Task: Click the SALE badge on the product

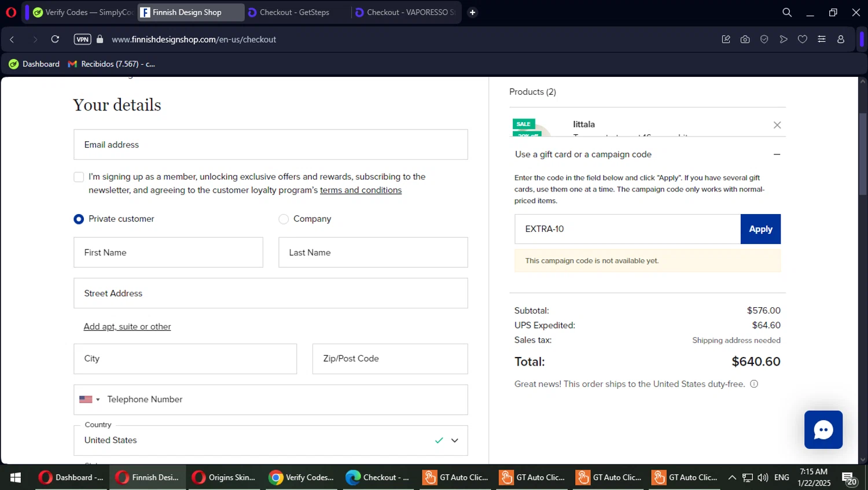Action: pos(524,124)
